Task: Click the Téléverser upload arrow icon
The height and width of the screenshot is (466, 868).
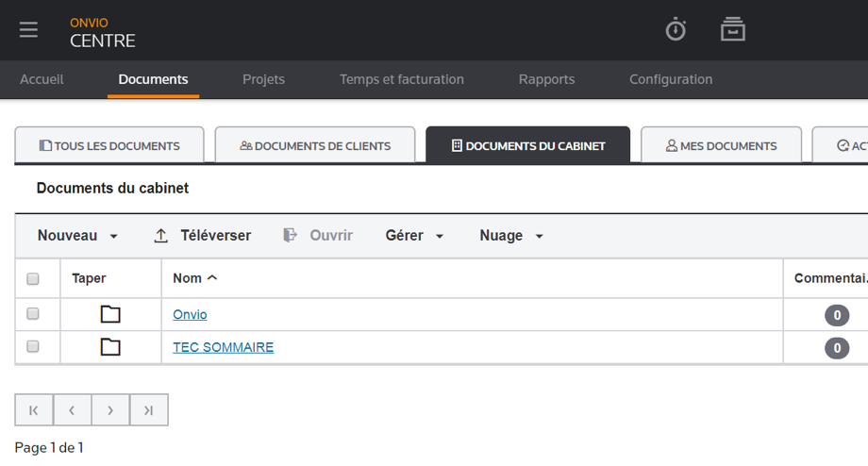Action: coord(160,236)
